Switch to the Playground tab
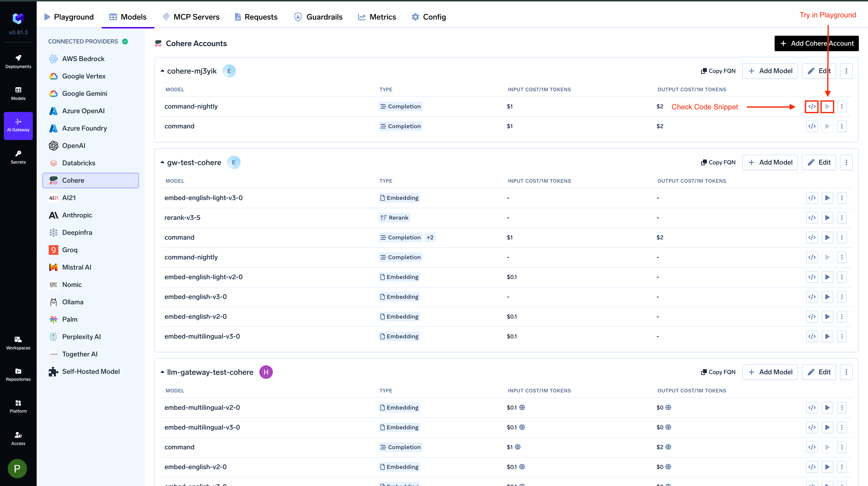The image size is (868, 486). pyautogui.click(x=69, y=17)
